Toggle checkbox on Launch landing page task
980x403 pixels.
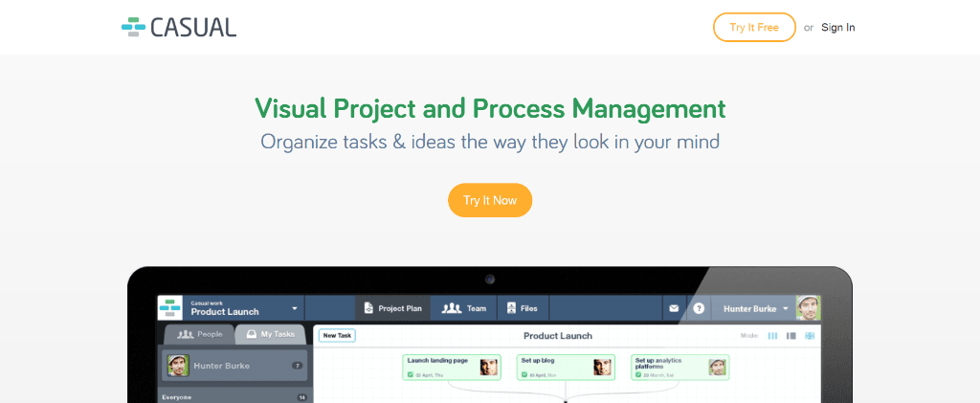coord(411,375)
